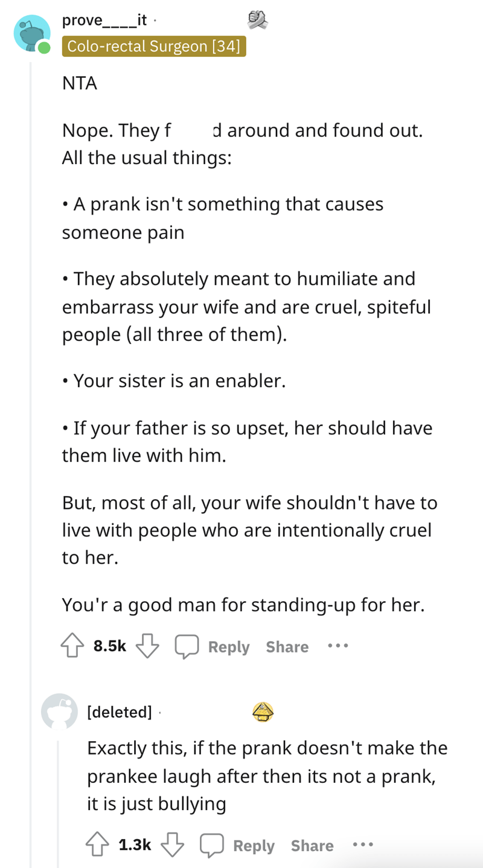Click Reply under the bullying comment
The image size is (483, 868).
(254, 845)
